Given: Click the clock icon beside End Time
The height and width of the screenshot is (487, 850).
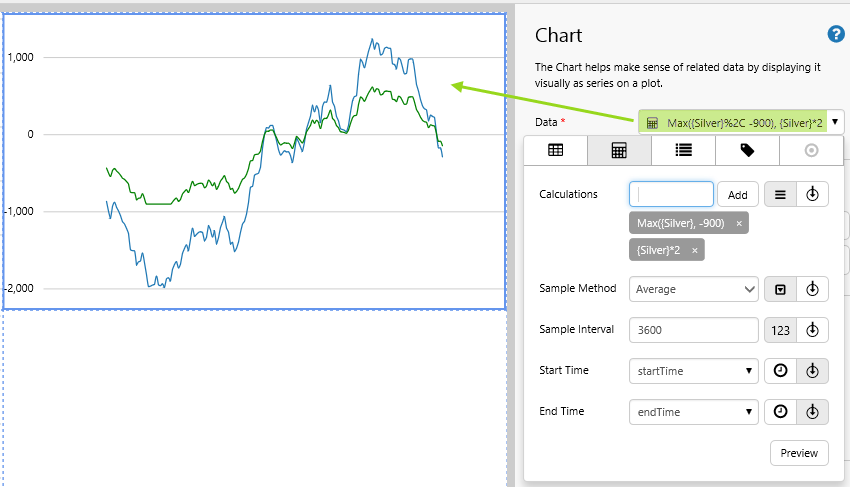Looking at the screenshot, I should [780, 412].
